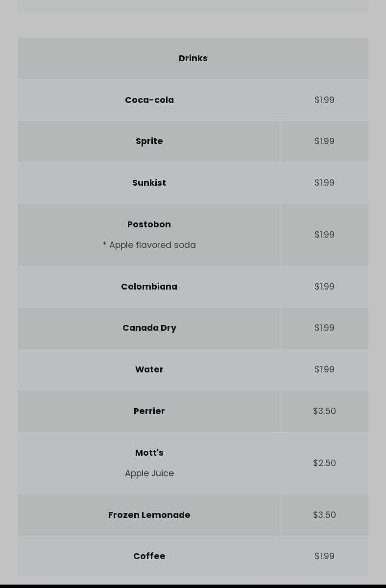Click the $2.50 price for Mott's
Viewport: 386px width, 588px height.
point(324,463)
